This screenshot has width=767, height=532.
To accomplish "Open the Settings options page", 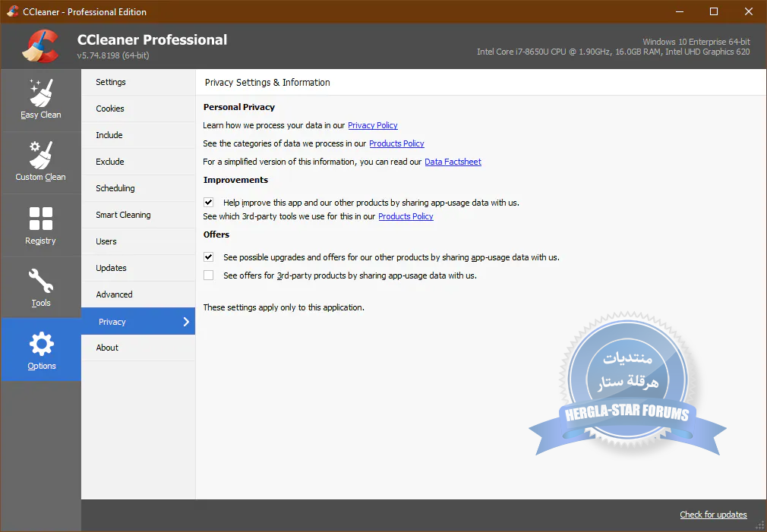I will 138,82.
